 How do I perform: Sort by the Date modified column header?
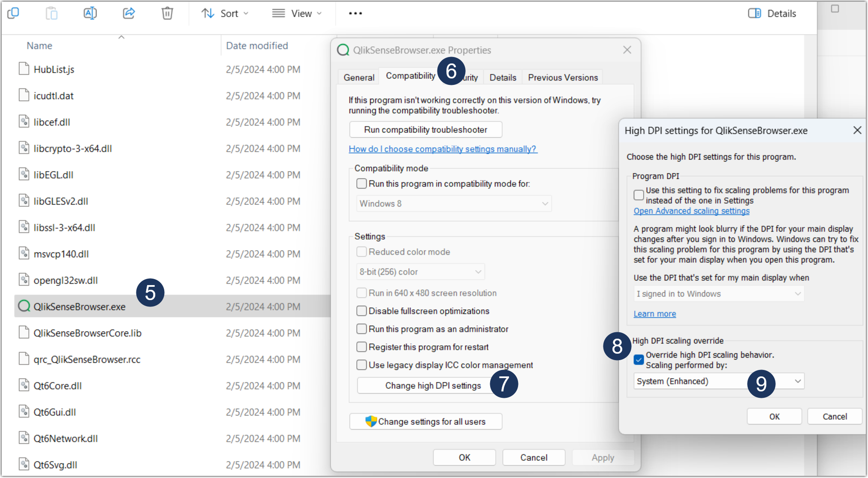257,45
